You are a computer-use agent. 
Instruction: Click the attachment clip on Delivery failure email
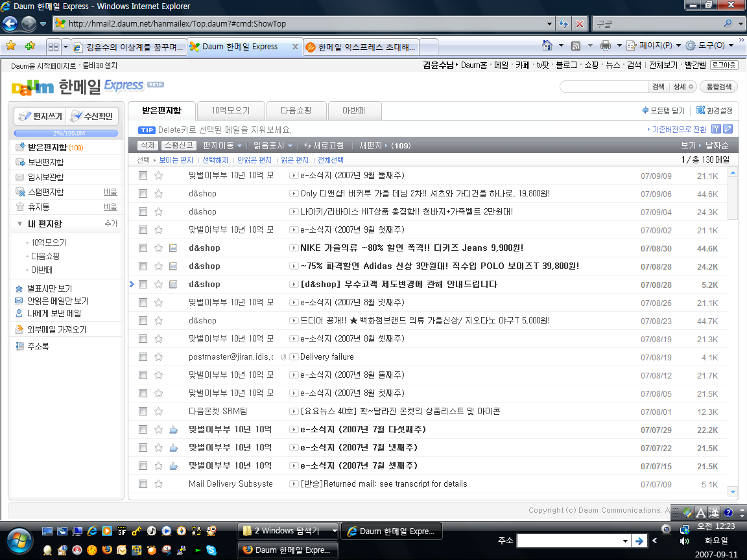coord(283,356)
